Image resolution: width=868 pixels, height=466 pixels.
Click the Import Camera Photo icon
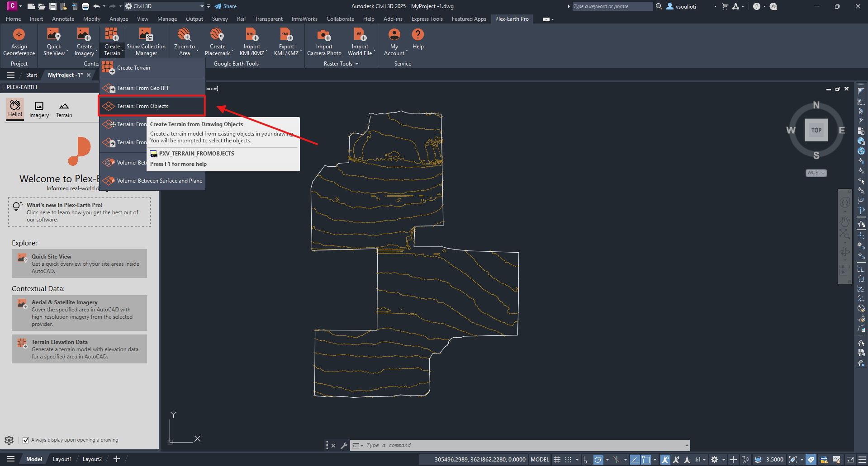(324, 35)
